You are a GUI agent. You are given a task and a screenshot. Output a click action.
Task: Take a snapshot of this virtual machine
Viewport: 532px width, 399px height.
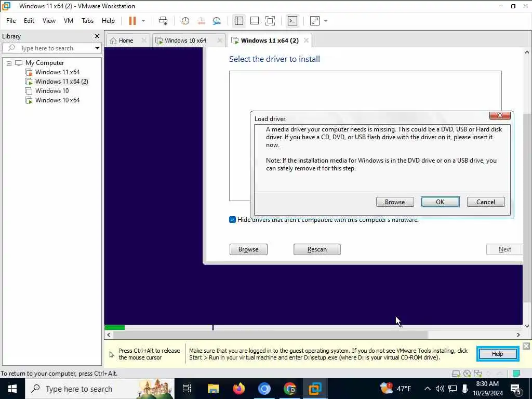coord(185,21)
